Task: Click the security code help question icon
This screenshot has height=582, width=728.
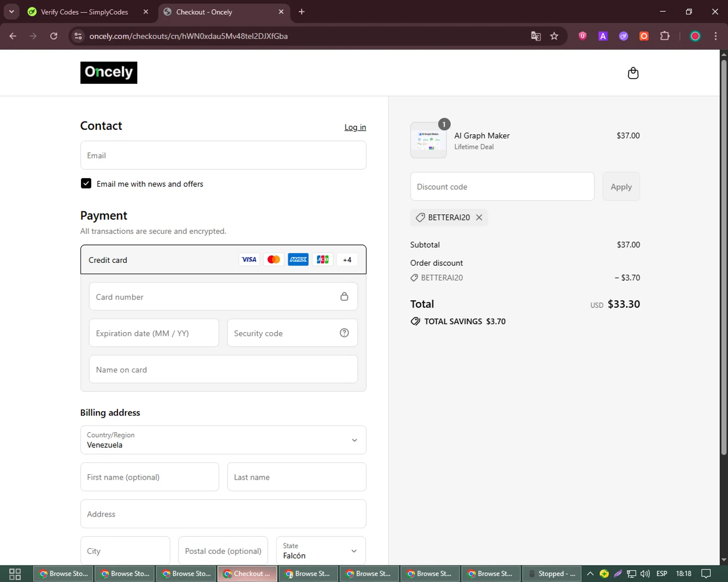Action: (x=344, y=333)
